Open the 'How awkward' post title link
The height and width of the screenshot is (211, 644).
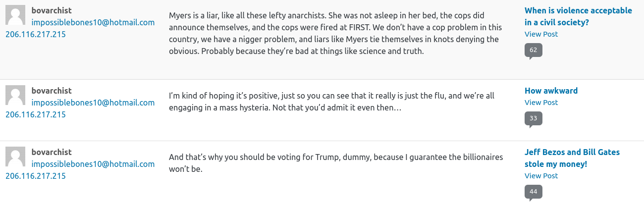point(551,91)
